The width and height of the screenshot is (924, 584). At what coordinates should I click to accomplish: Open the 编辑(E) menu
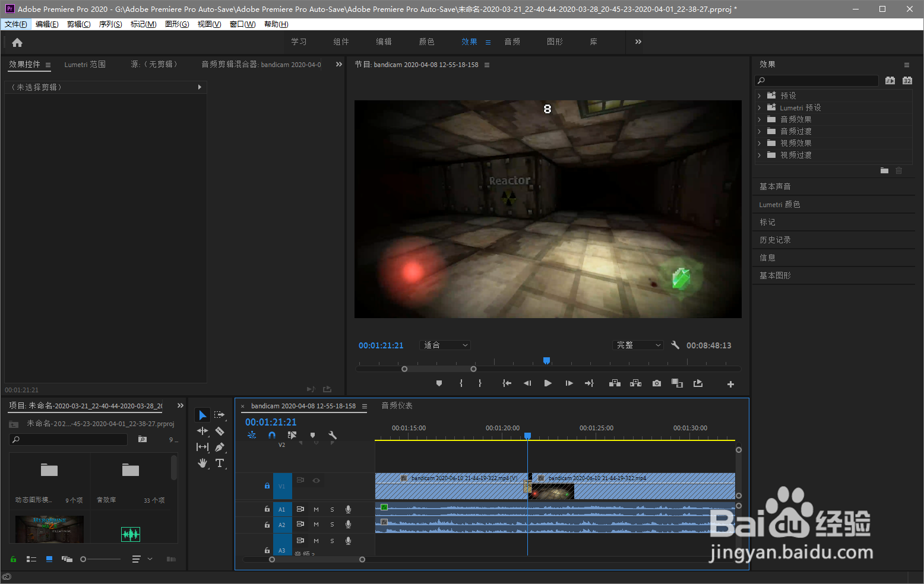47,24
